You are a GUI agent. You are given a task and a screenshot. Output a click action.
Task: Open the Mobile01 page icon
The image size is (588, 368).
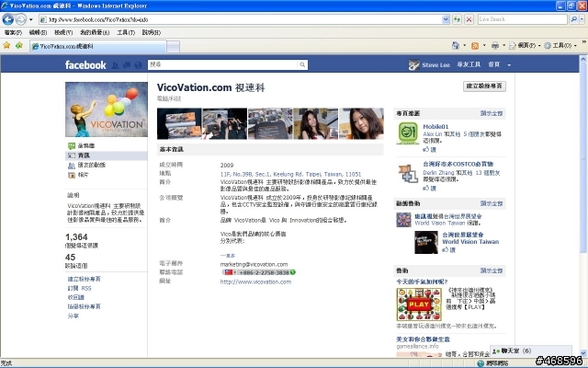tap(408, 132)
